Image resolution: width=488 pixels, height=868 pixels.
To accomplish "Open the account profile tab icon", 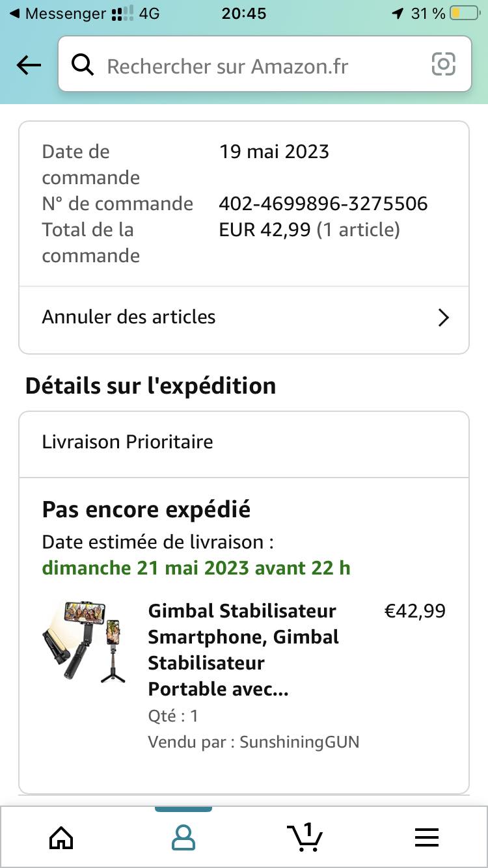I will (x=183, y=837).
